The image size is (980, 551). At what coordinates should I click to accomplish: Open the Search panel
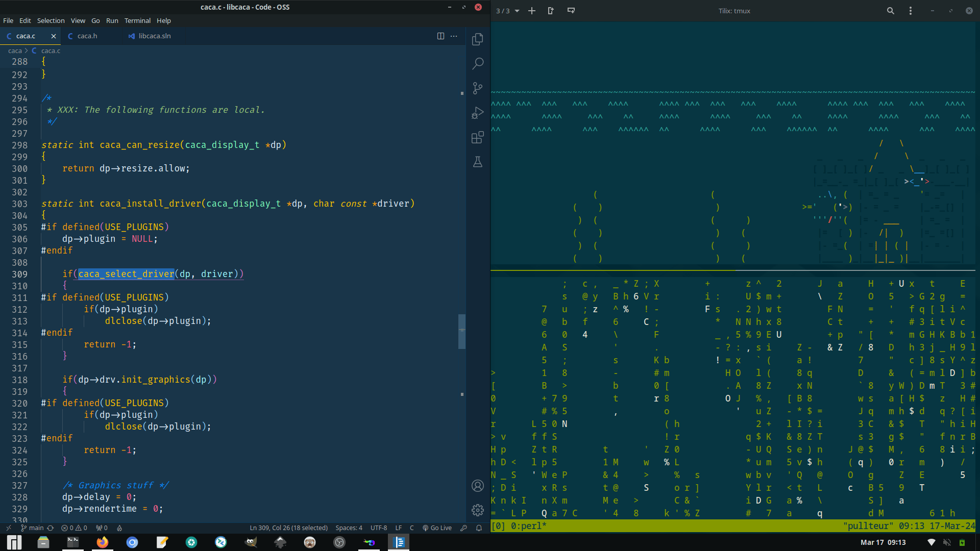coord(478,63)
